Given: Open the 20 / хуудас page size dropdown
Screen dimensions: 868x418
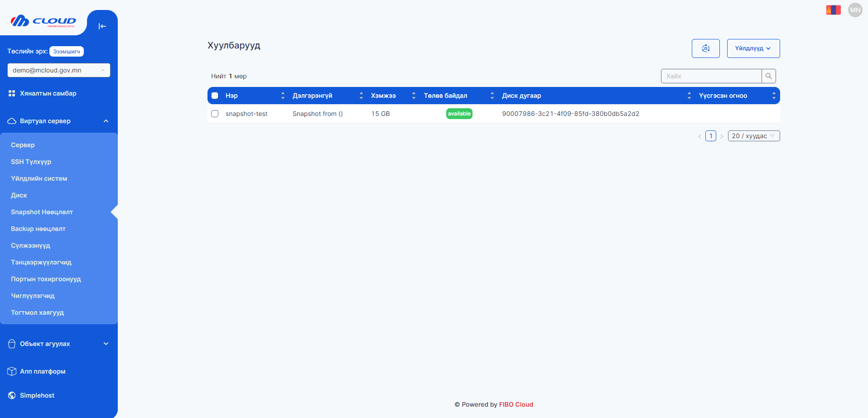Looking at the screenshot, I should point(753,136).
